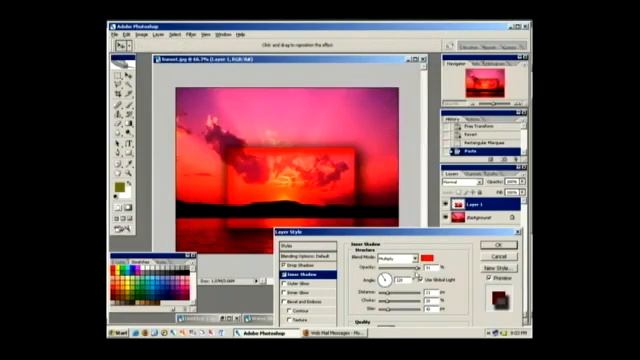Toggle the Drop Shadow checkbox
The height and width of the screenshot is (360, 640).
click(284, 265)
